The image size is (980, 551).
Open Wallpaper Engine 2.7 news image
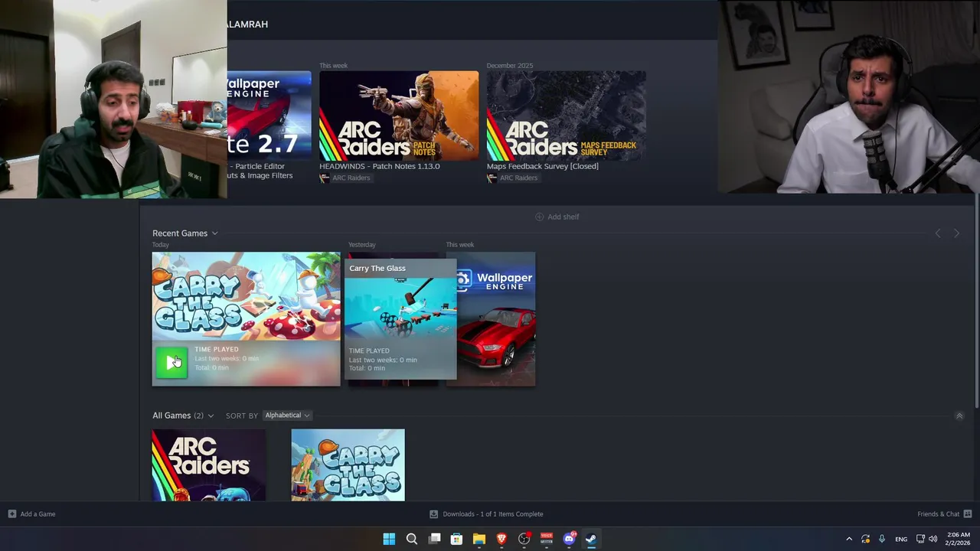point(269,116)
